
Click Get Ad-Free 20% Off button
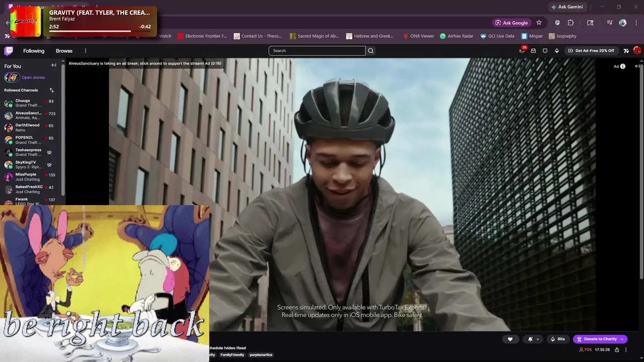coord(591,51)
